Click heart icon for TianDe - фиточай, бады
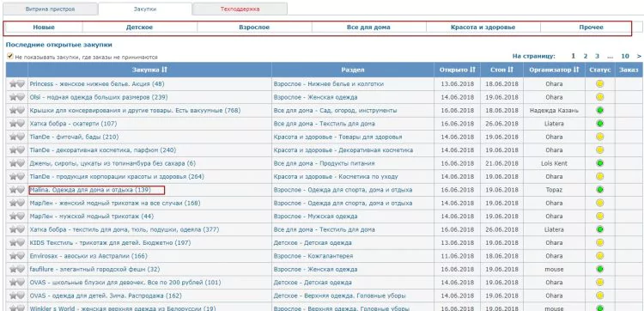The image size is (644, 311). point(21,137)
